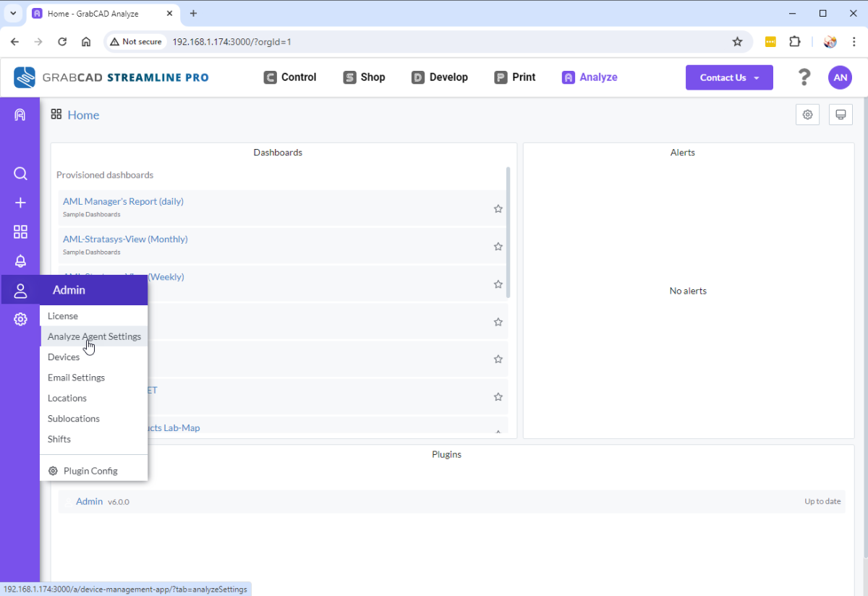Switch to the Shop module

click(x=364, y=77)
